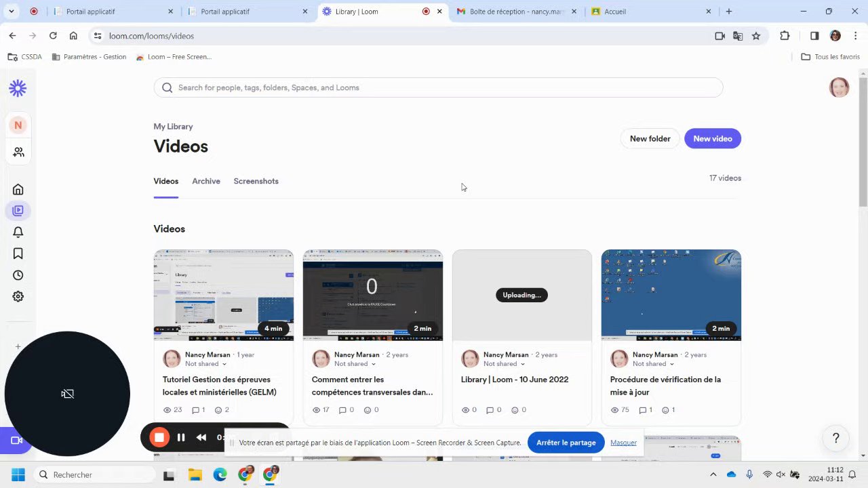
Task: Open the clock history icon in sidebar
Action: pyautogui.click(x=18, y=275)
